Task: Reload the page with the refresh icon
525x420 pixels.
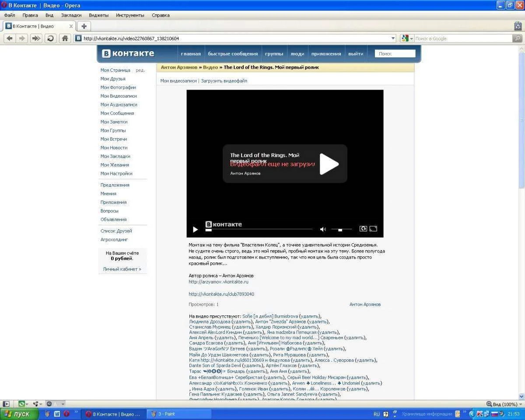Action: coord(51,38)
